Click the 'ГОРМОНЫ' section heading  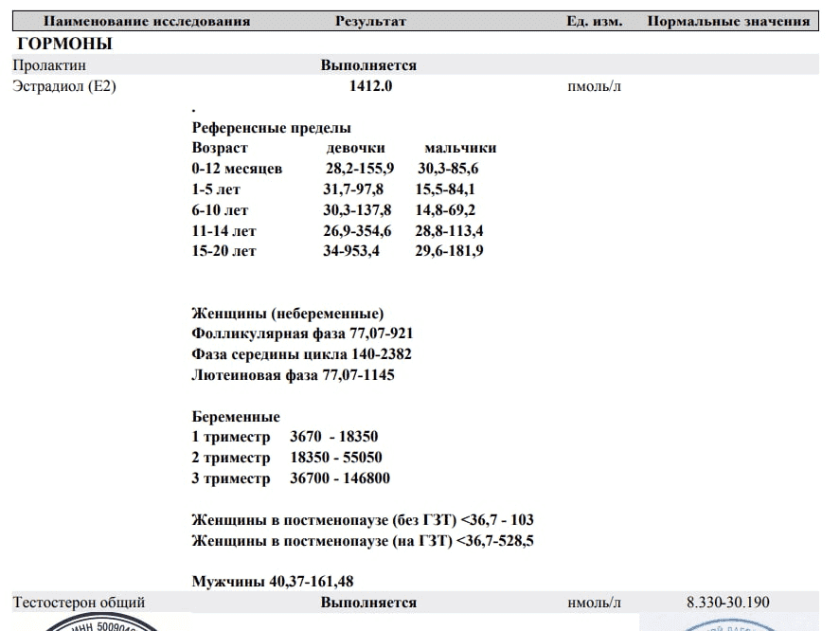pyautogui.click(x=64, y=44)
